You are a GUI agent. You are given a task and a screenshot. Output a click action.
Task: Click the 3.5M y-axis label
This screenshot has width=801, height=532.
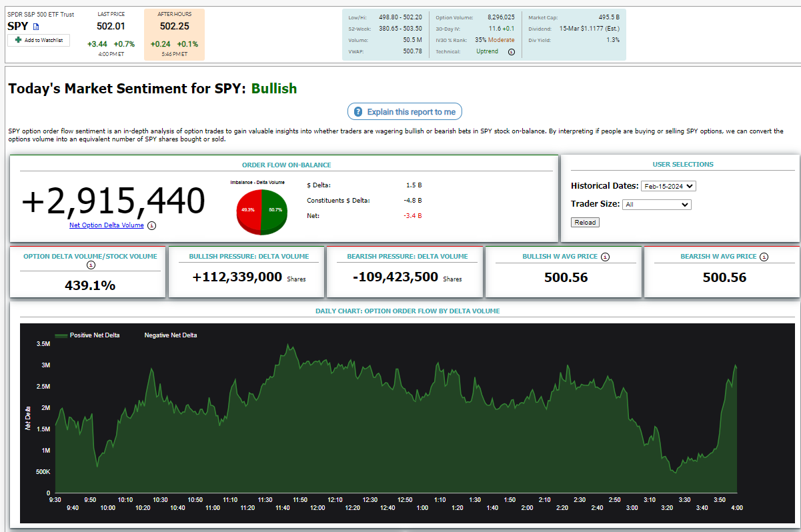(43, 344)
